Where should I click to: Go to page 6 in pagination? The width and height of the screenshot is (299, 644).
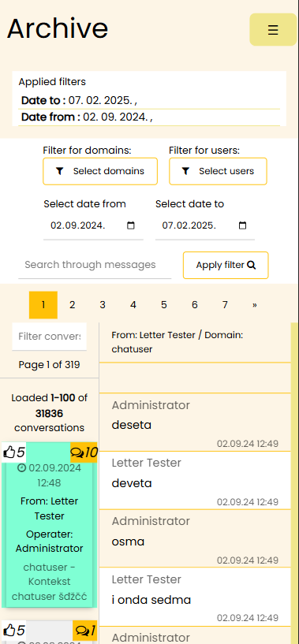tap(195, 305)
